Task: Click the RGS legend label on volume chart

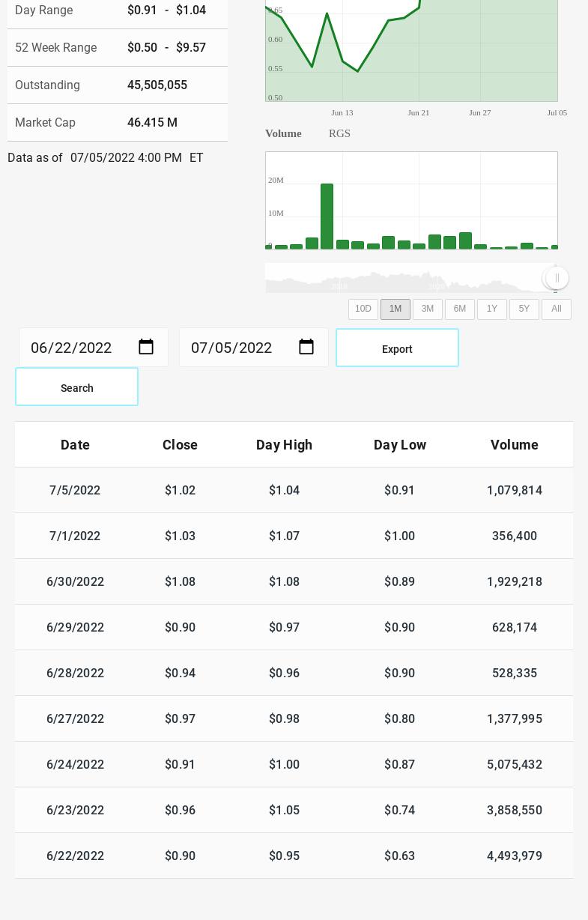Action: [x=339, y=133]
